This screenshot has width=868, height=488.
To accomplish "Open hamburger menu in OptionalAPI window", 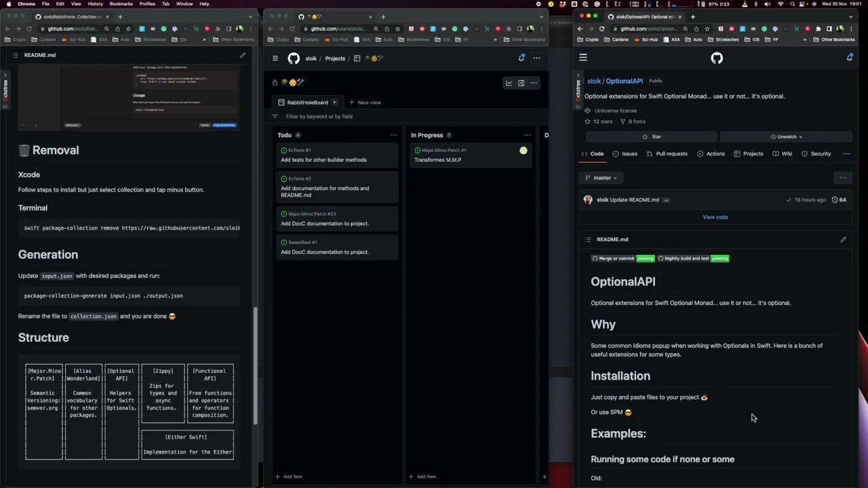I will point(583,58).
